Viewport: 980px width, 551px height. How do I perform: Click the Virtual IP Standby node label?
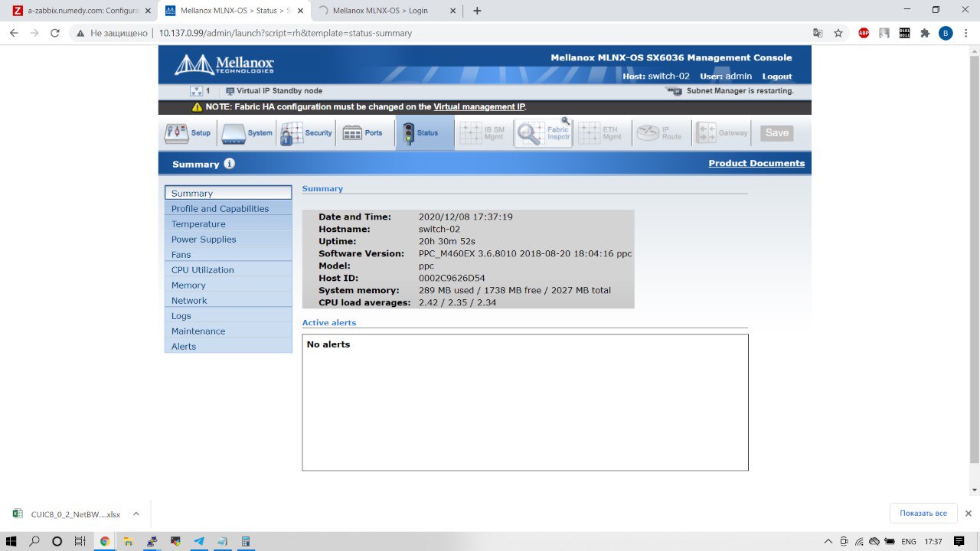(279, 91)
